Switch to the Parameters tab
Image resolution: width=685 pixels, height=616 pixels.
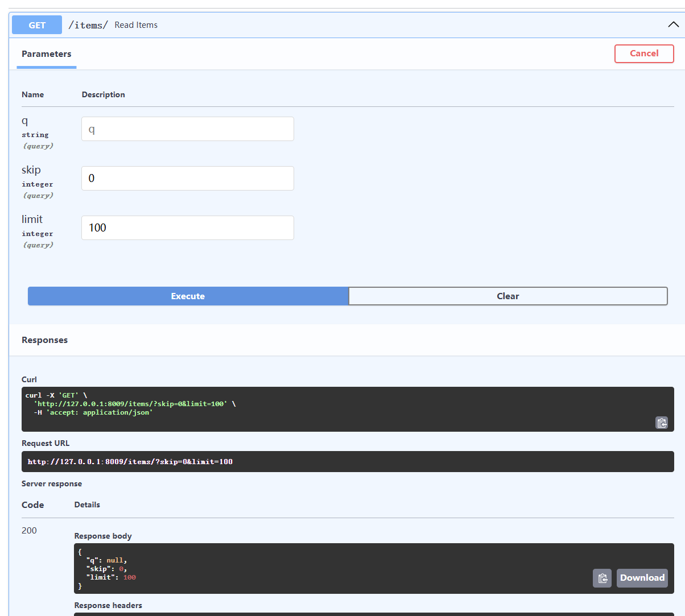click(x=46, y=53)
